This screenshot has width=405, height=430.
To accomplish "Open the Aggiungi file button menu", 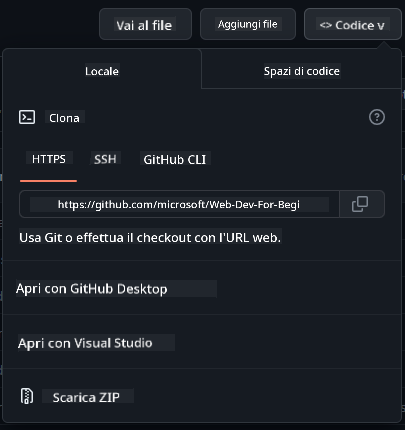I will (x=248, y=24).
